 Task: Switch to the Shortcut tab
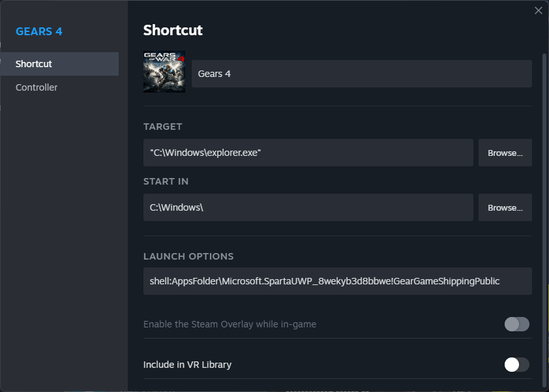[x=34, y=63]
